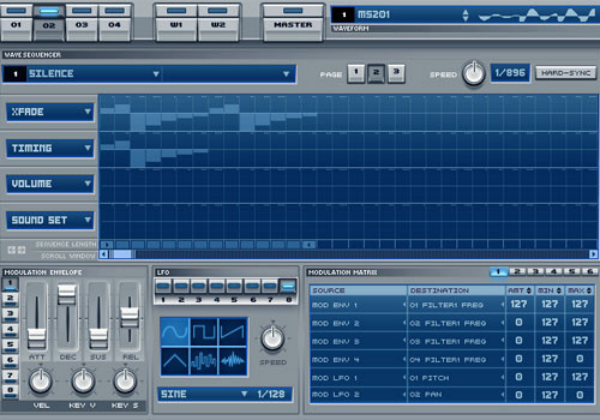Screen dimensions: 600x420
Task: Click the KEY S knob
Action: click(125, 381)
